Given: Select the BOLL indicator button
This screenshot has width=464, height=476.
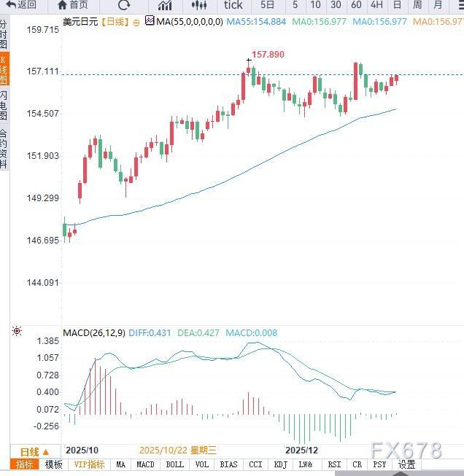Looking at the screenshot, I should click(174, 464).
